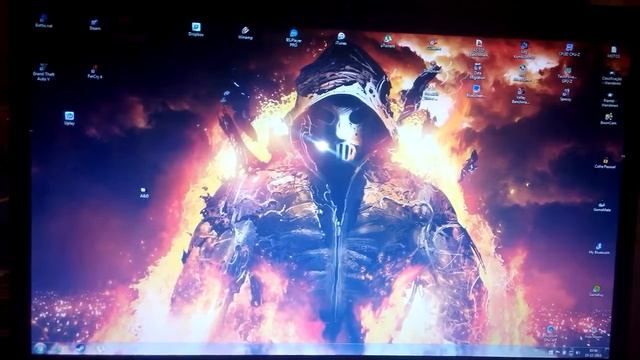
Task: Open the uTorrent desktop shortcut
Action: tap(387, 41)
